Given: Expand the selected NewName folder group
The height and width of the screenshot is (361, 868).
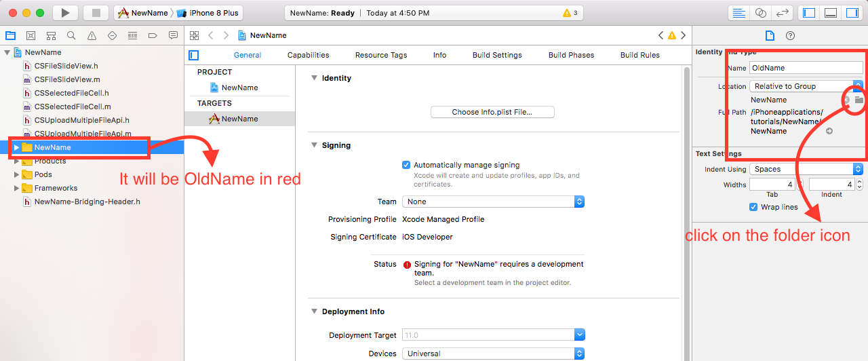Looking at the screenshot, I should [16, 147].
